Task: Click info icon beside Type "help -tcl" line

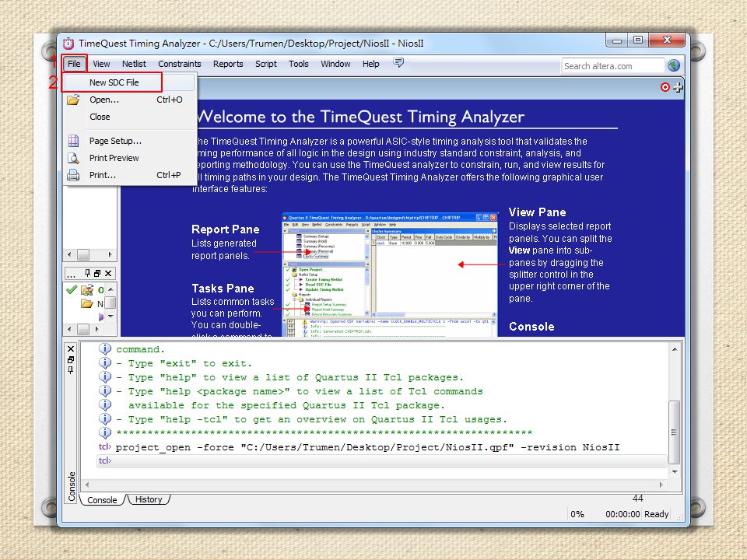Action: [x=105, y=419]
